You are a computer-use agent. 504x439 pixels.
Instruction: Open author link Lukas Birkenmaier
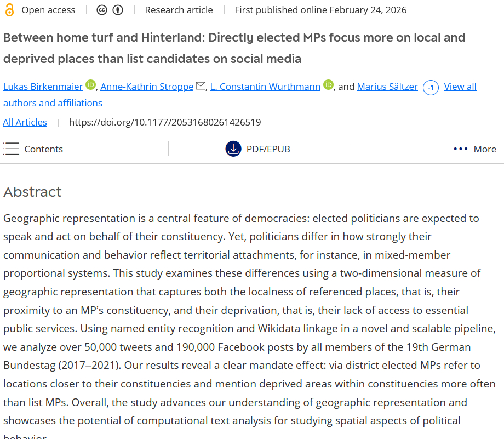coord(43,87)
